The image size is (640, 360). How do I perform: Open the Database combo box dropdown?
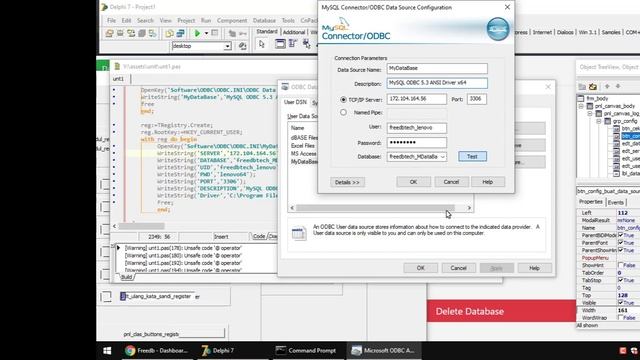coord(442,157)
